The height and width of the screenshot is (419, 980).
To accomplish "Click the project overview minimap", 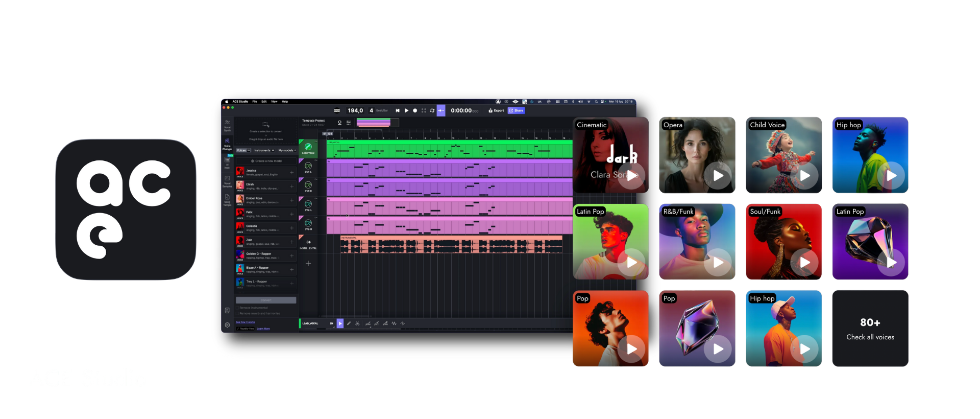I will pyautogui.click(x=378, y=123).
